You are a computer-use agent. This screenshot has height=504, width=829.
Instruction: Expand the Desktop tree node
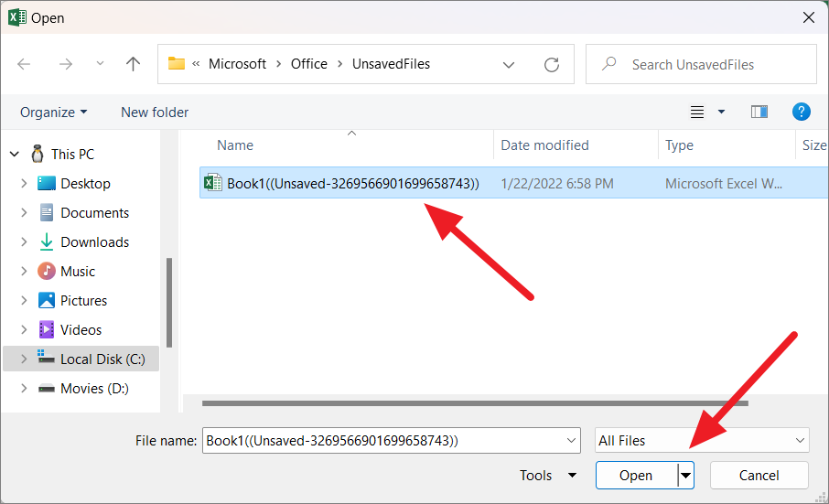click(x=24, y=183)
